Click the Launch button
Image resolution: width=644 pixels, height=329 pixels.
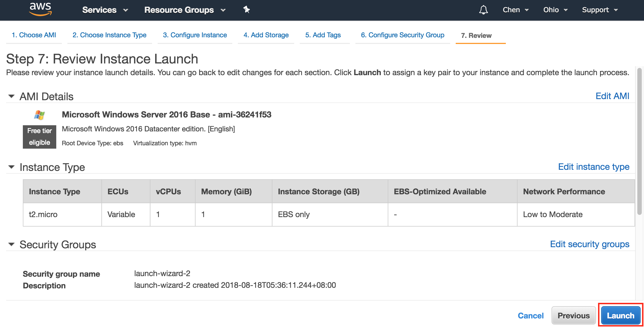pos(621,316)
